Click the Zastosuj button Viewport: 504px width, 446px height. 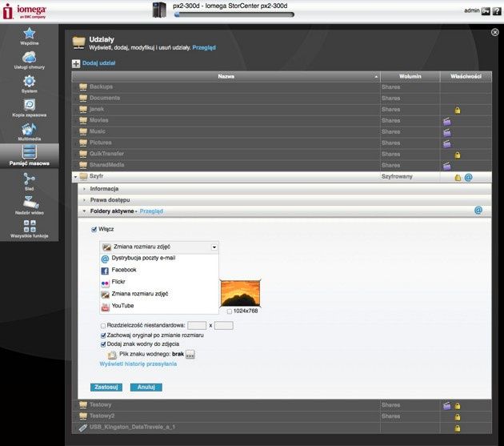pyautogui.click(x=106, y=387)
